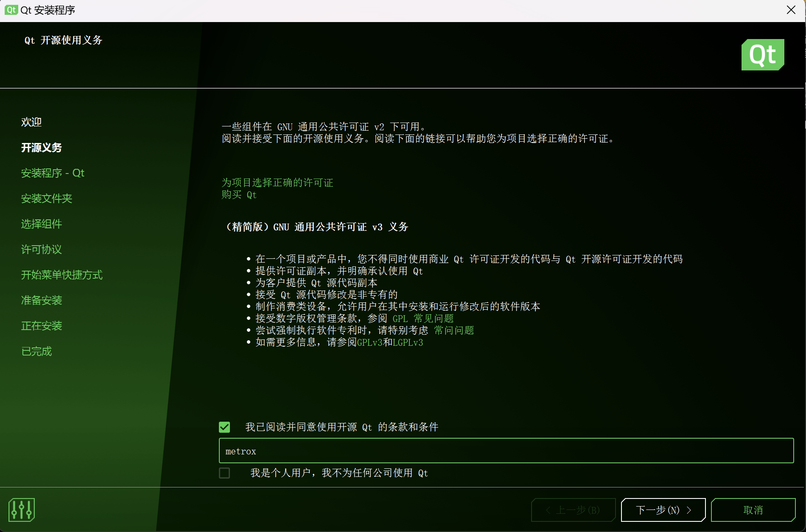This screenshot has width=806, height=532.
Task: Check the individual user checkbox
Action: 224,473
